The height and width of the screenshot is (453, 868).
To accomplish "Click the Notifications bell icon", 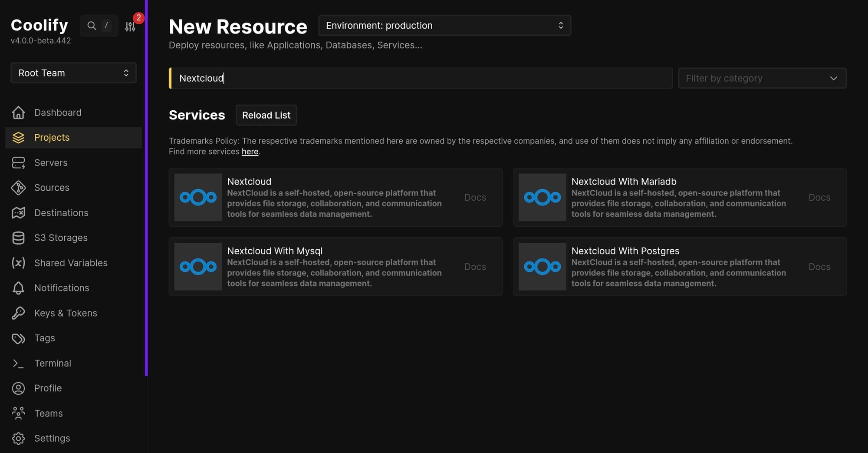I will pyautogui.click(x=18, y=288).
